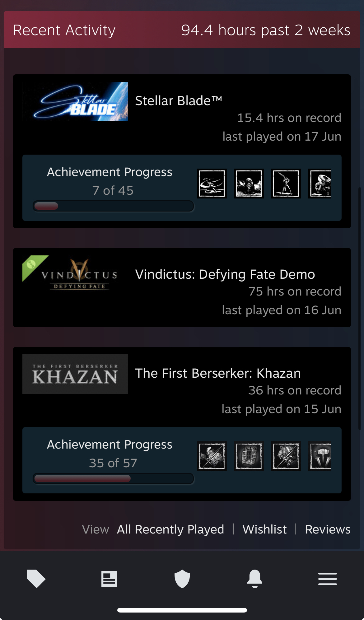Open the Store tag icon in bottom bar
The width and height of the screenshot is (364, 620).
point(36,579)
